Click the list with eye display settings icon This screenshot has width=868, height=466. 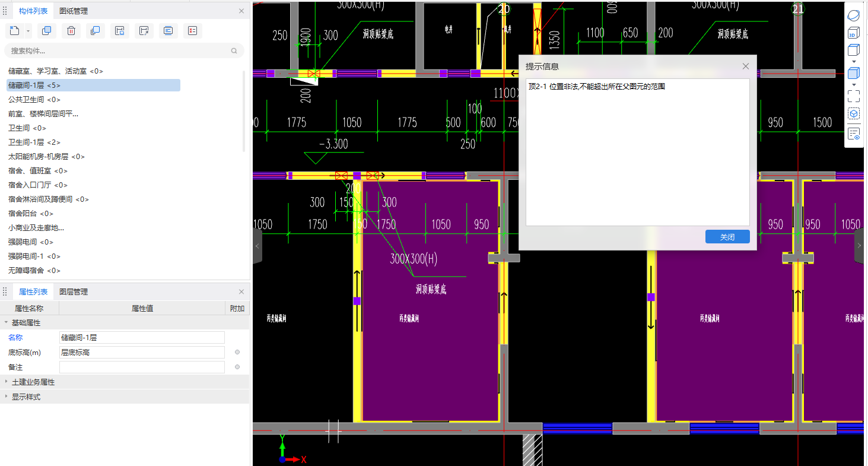854,134
